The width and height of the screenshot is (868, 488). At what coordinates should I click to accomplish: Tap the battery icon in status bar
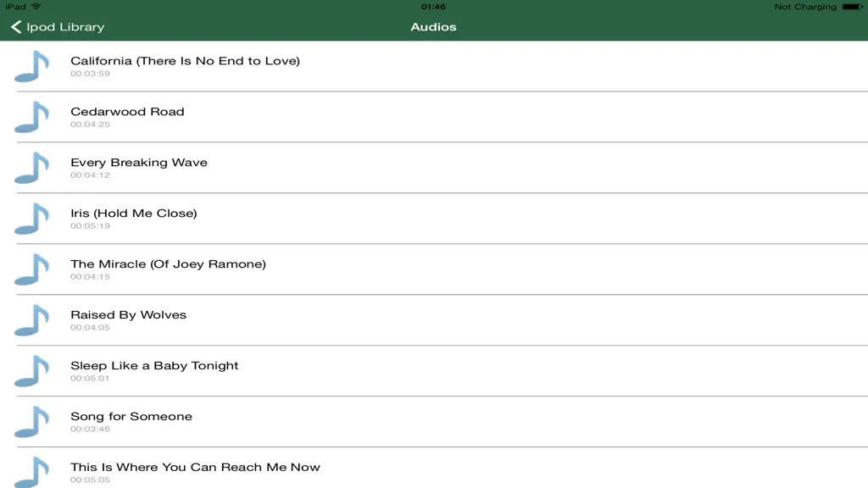(x=853, y=7)
